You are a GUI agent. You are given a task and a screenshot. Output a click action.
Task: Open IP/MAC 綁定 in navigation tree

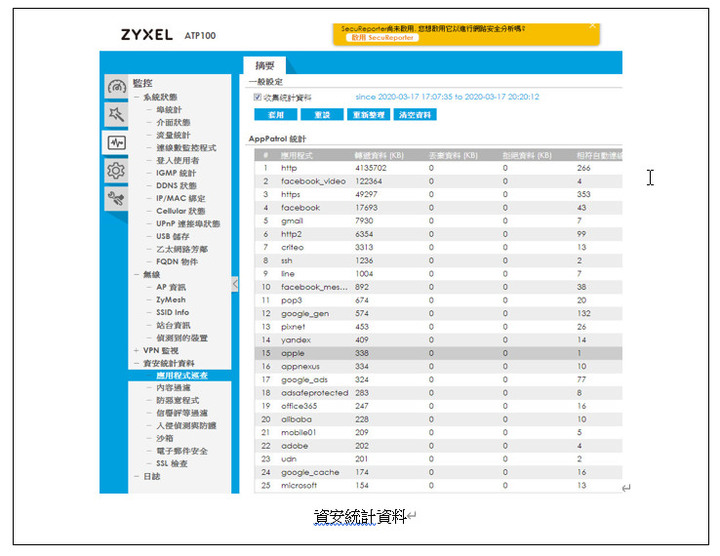pos(180,198)
